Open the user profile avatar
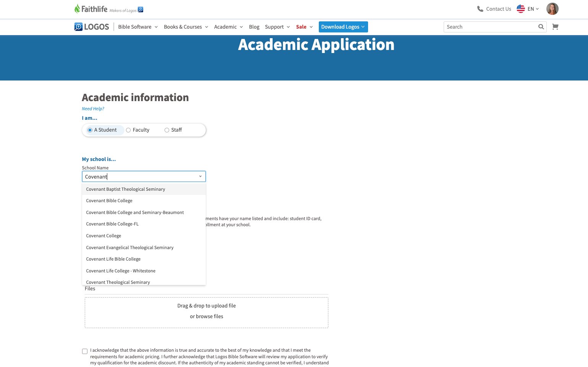This screenshot has width=588, height=367. coord(552,9)
